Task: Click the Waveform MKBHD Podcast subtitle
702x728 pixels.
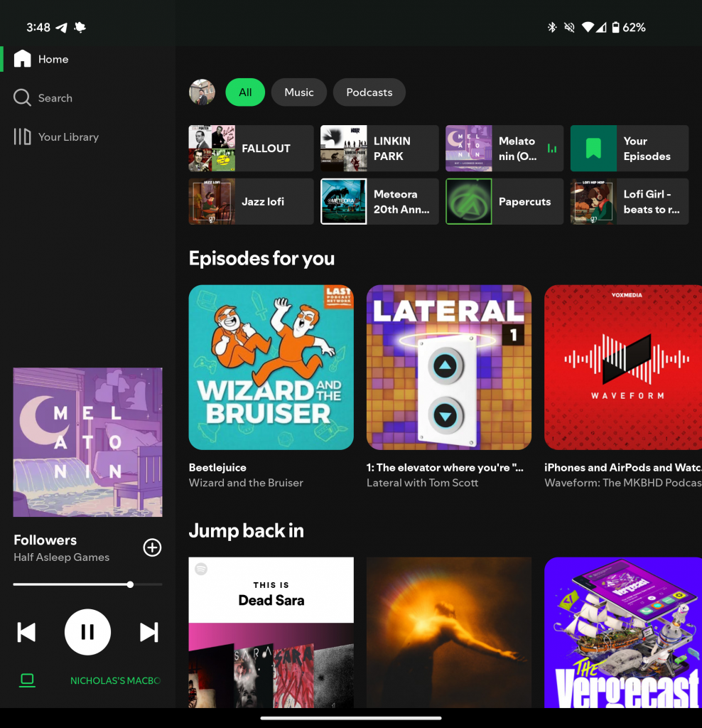Action: pyautogui.click(x=623, y=483)
